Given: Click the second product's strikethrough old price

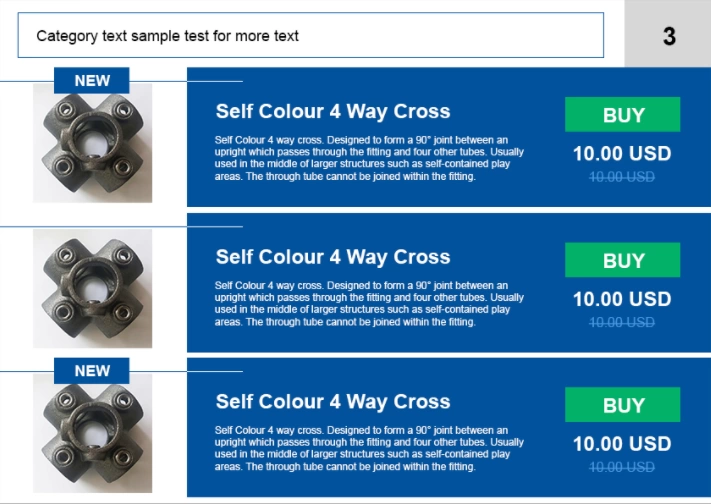Looking at the screenshot, I should click(621, 322).
